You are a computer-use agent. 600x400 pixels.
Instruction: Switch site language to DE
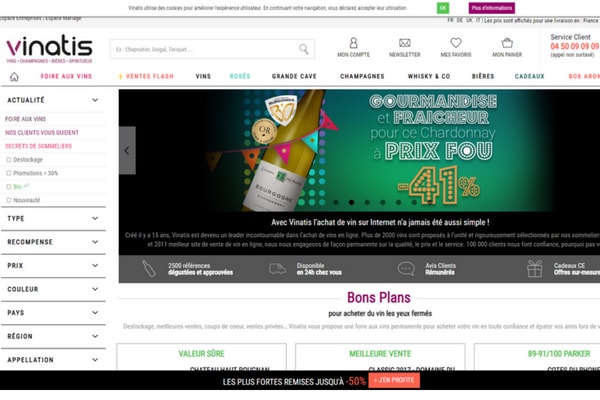click(460, 20)
